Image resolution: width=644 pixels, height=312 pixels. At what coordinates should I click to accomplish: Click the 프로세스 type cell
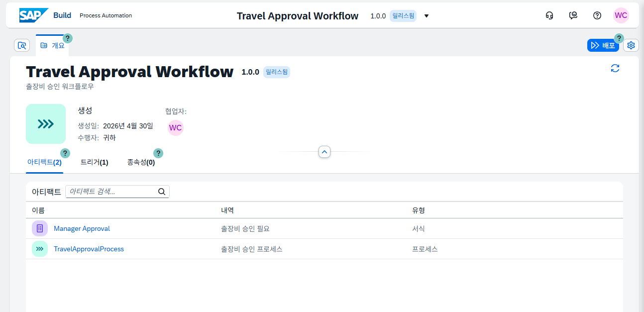click(425, 249)
